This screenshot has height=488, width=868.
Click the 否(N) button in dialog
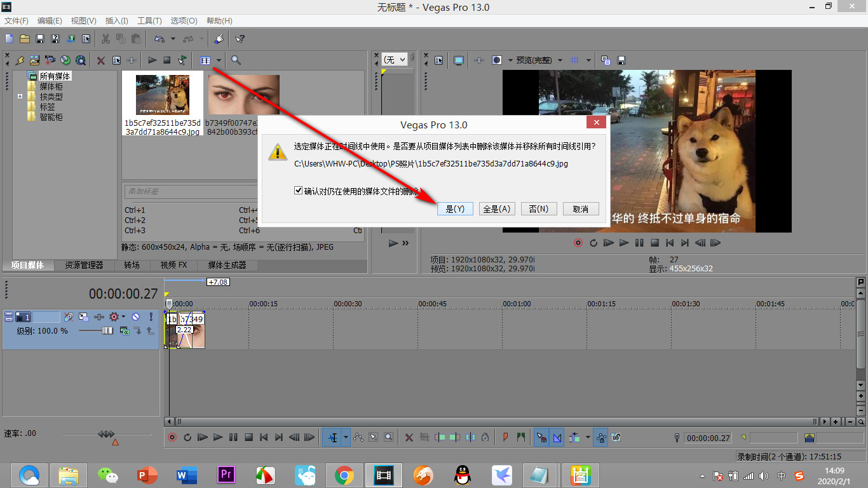(x=539, y=208)
